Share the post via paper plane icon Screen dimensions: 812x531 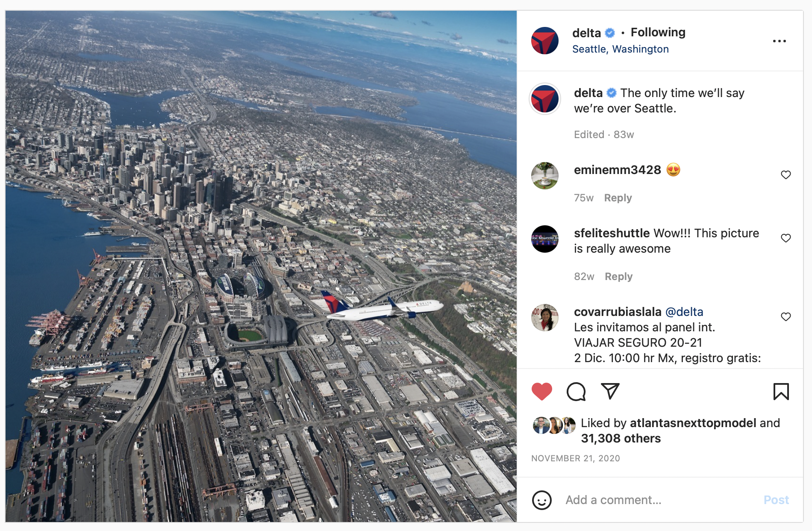[610, 391]
